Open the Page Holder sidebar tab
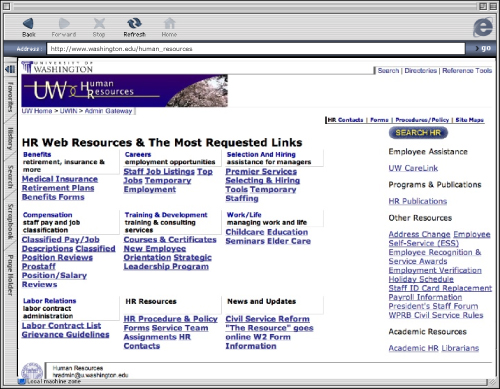500x389 pixels. click(x=10, y=275)
